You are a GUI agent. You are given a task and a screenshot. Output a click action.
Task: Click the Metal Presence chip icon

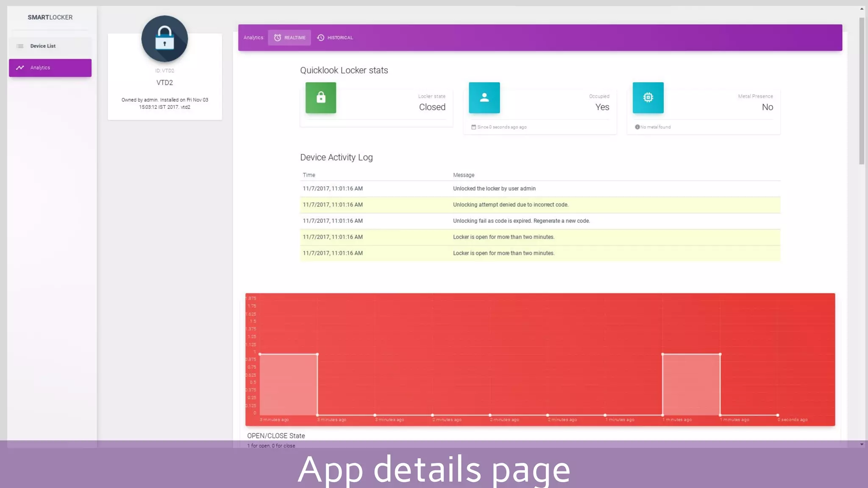point(648,98)
